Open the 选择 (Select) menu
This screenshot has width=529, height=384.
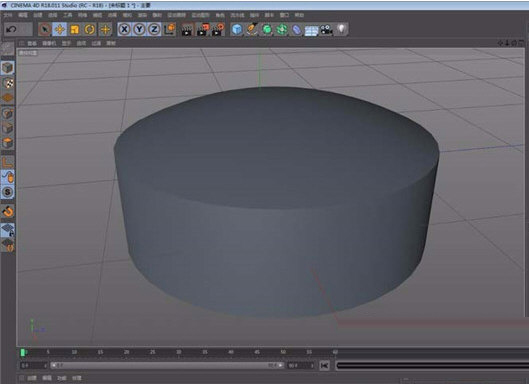pos(53,15)
